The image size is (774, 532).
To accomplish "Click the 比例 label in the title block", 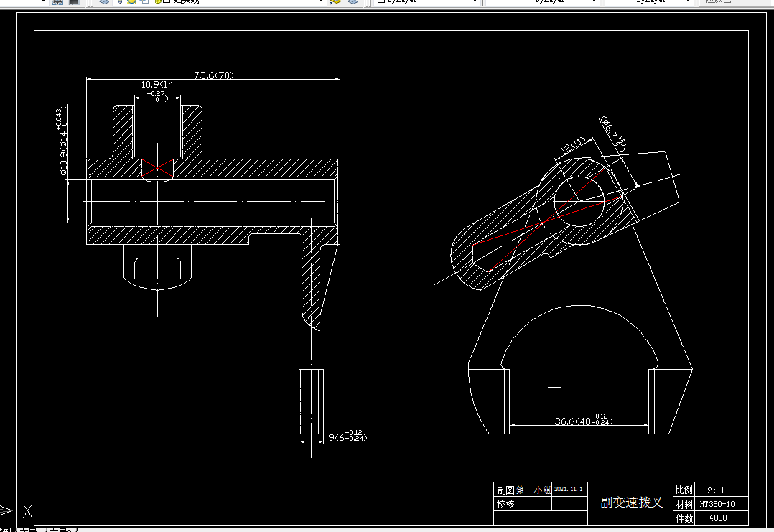I will [x=684, y=490].
